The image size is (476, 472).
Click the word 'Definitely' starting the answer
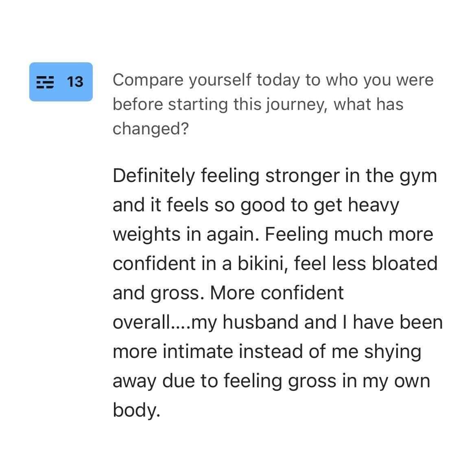[x=154, y=176]
